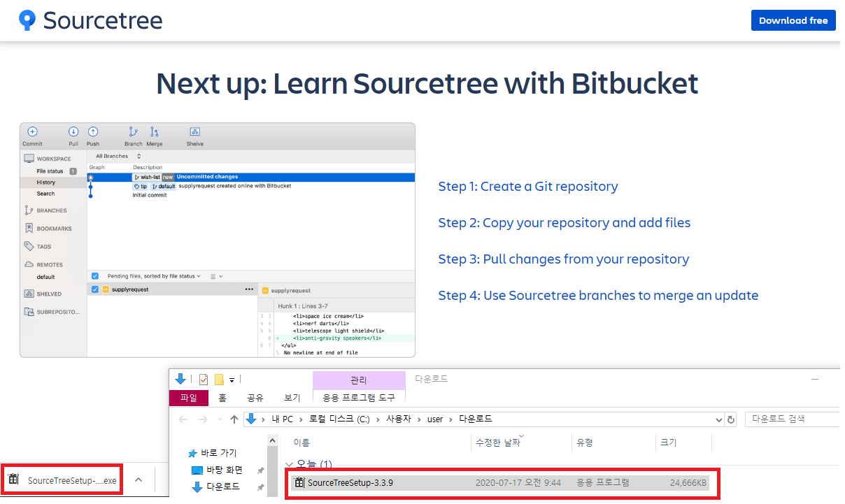Click the Sourcetree logo icon

(x=27, y=20)
